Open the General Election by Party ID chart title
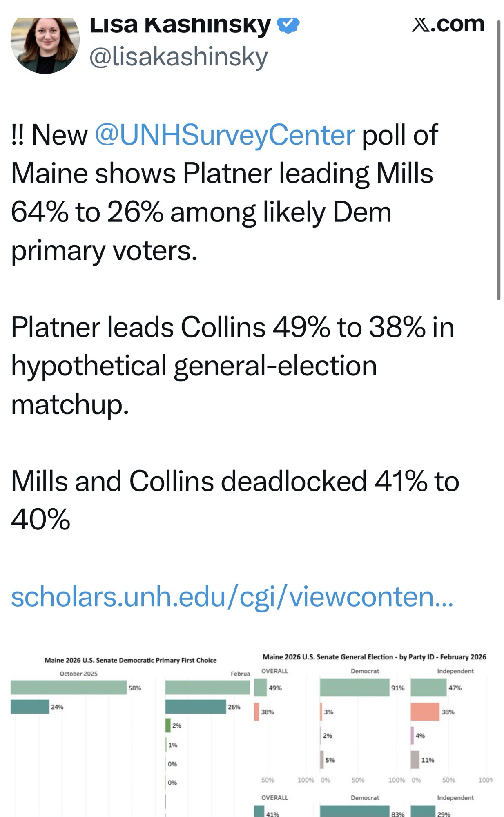Viewport: 504px width, 817px height. [374, 657]
